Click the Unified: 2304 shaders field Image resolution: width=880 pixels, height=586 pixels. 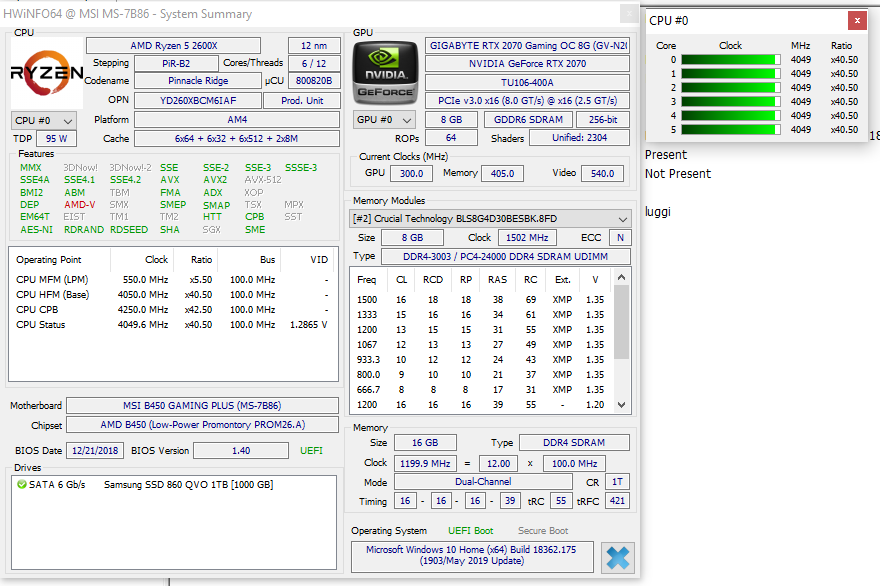[579, 138]
